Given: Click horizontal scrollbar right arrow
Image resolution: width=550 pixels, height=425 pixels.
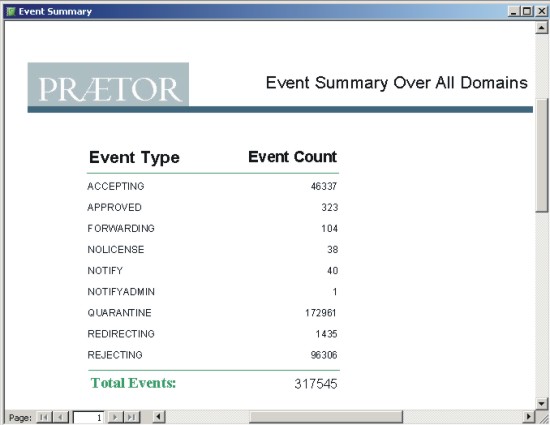Looking at the screenshot, I should 529,417.
